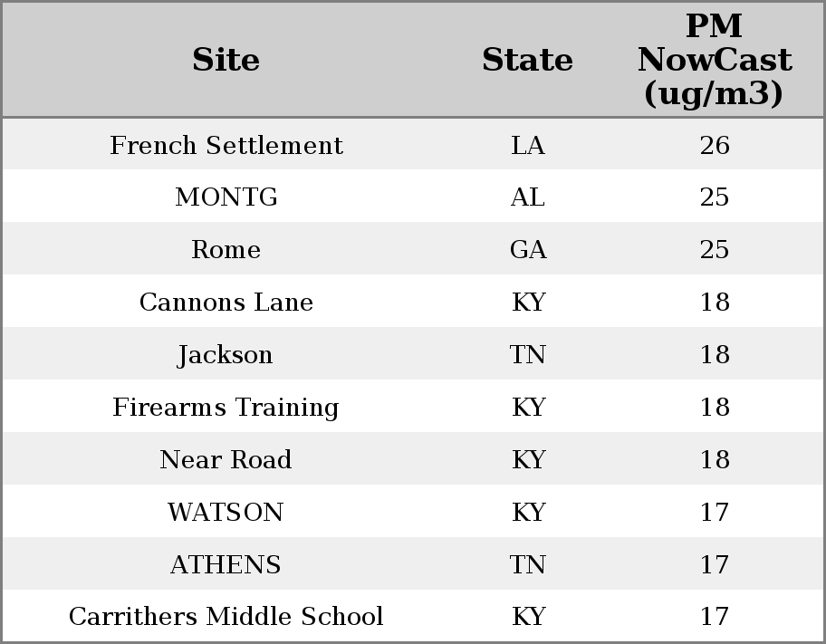Select the Firearms Training site

click(x=226, y=408)
